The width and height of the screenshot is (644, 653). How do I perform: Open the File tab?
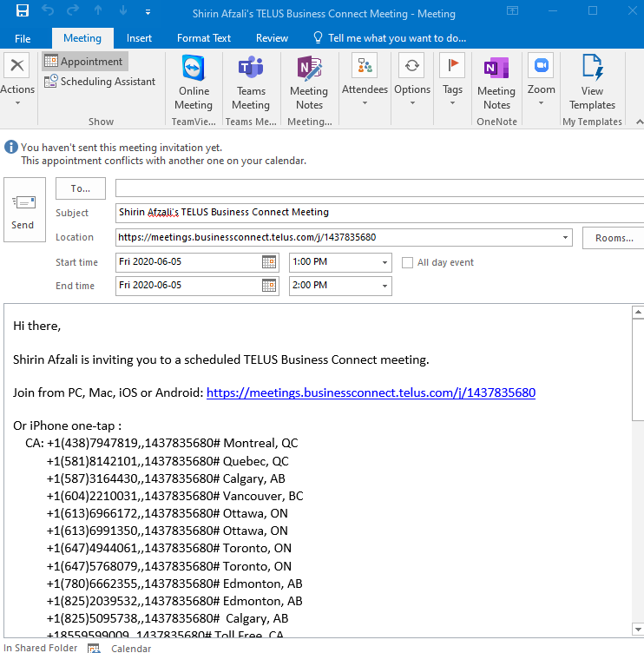[x=23, y=38]
